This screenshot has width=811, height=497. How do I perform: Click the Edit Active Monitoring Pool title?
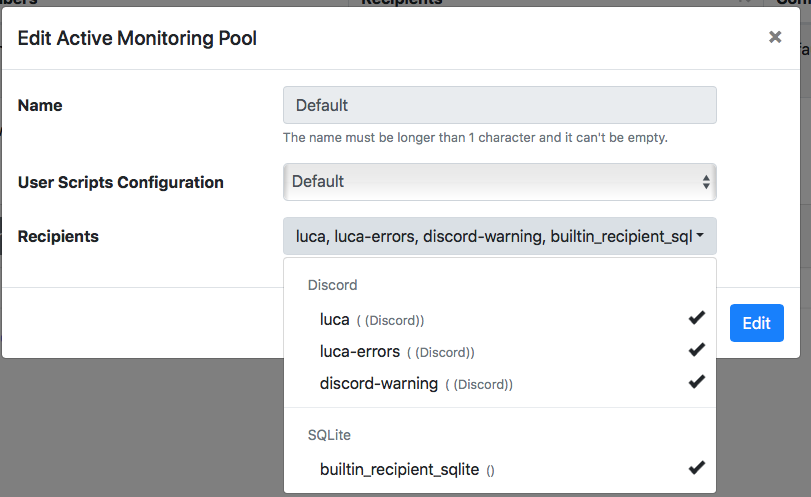[137, 38]
